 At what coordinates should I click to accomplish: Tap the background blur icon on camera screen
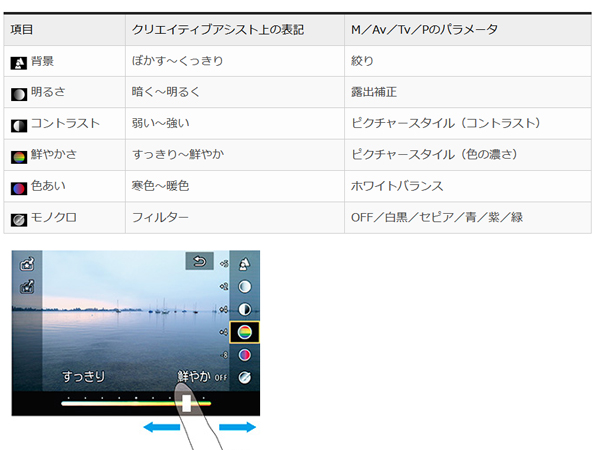click(x=245, y=264)
